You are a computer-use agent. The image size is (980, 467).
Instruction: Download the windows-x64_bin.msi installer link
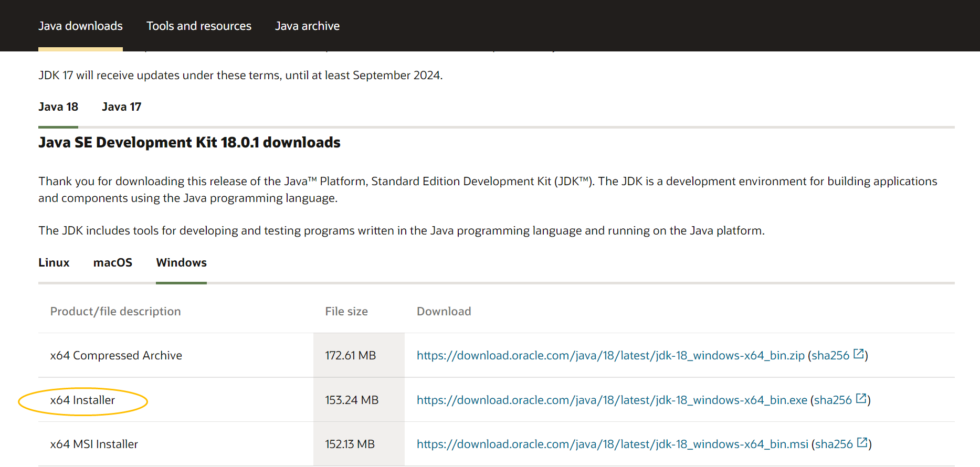coord(613,444)
